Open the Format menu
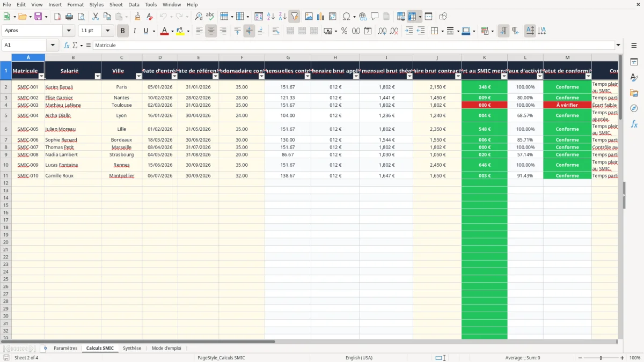 (76, 4)
